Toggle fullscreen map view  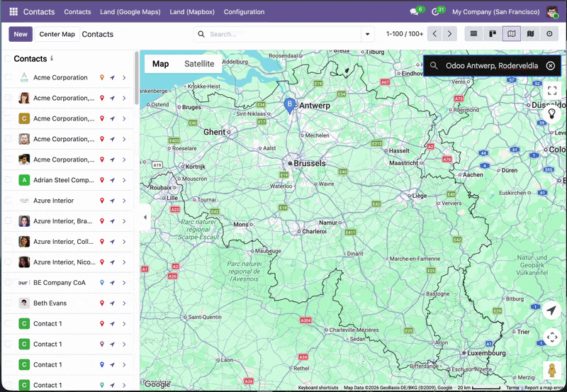coord(552,91)
